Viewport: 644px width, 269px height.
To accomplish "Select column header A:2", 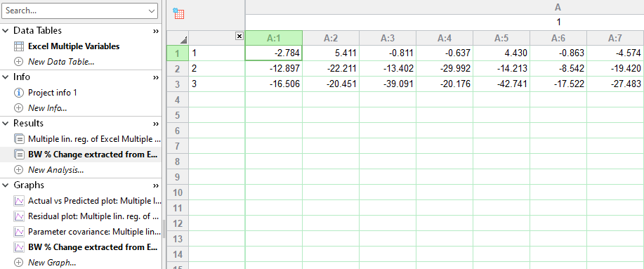I will click(x=331, y=38).
